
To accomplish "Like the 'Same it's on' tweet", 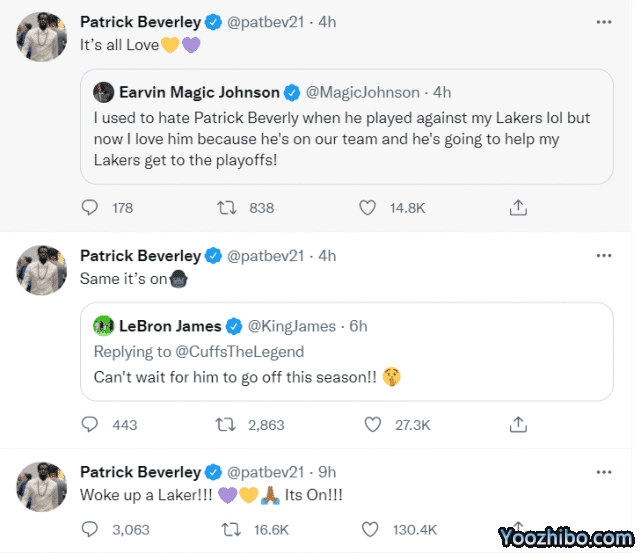I will click(373, 425).
